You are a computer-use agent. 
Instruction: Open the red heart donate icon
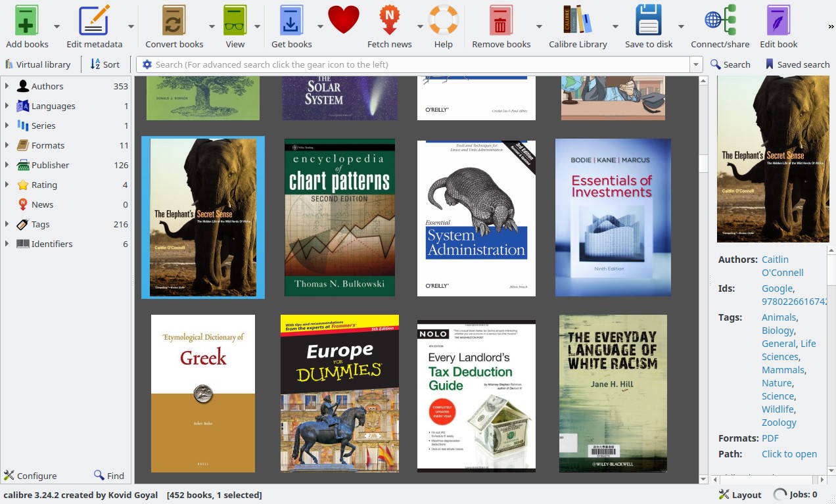tap(344, 20)
